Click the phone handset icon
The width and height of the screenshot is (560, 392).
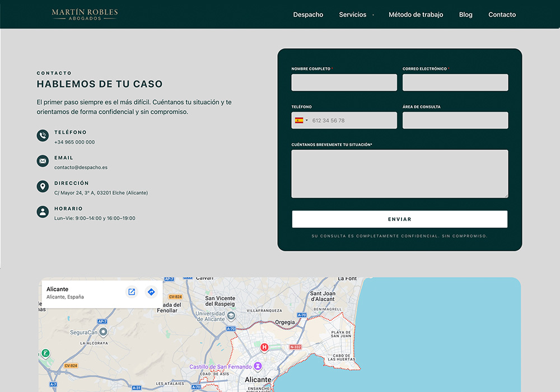click(x=43, y=136)
